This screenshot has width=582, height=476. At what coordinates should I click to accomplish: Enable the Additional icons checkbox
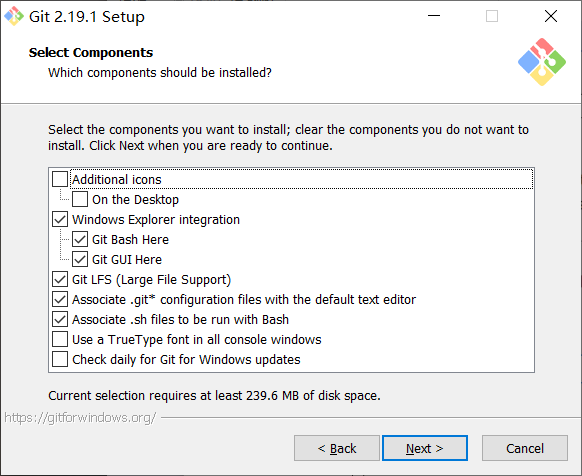coord(60,179)
